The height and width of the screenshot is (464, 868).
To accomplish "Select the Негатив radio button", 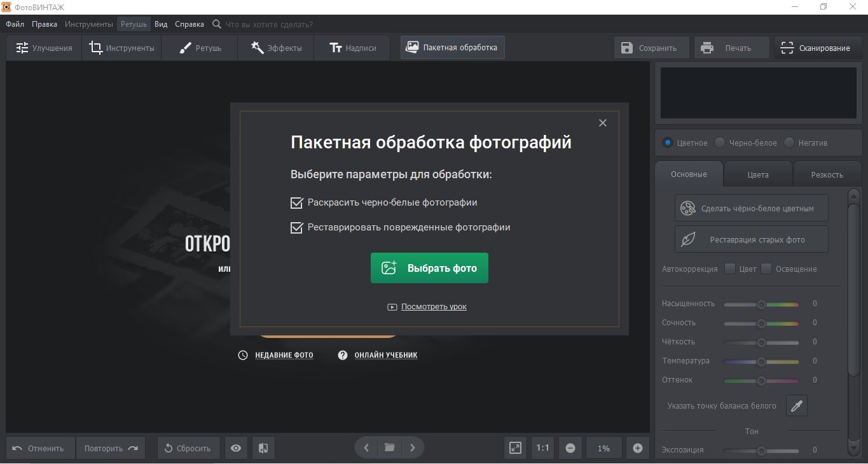I will tap(789, 143).
